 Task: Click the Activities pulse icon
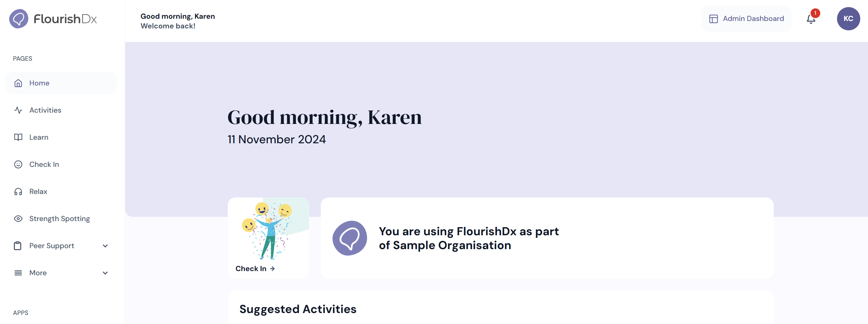point(18,110)
